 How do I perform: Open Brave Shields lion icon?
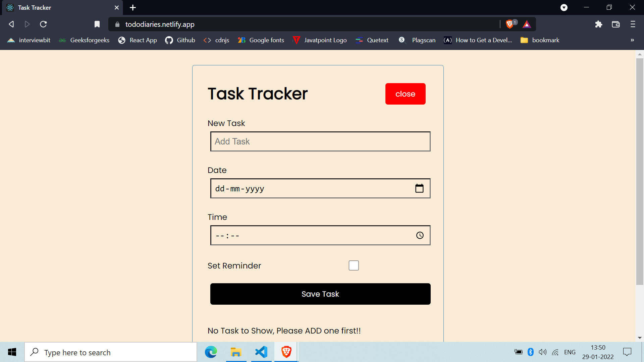509,24
